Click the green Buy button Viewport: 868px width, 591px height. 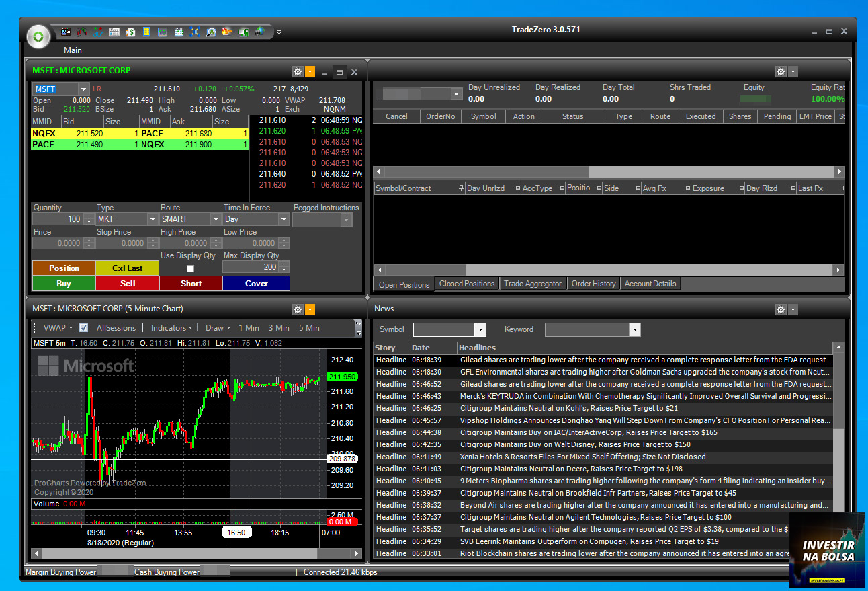click(x=64, y=284)
